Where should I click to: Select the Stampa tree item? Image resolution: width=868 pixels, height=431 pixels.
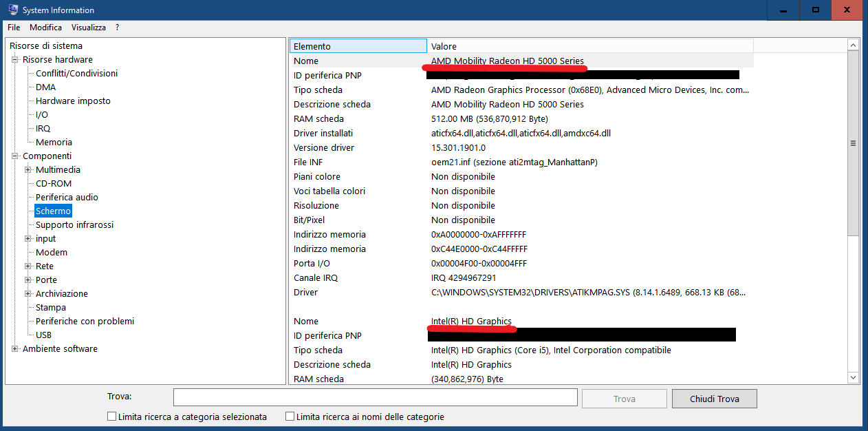pos(51,308)
